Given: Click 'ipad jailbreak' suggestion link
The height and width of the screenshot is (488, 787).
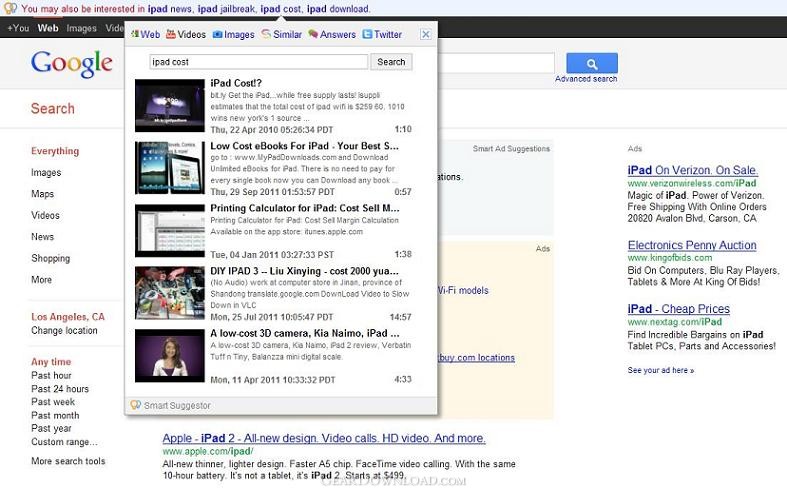Looking at the screenshot, I should 226,9.
